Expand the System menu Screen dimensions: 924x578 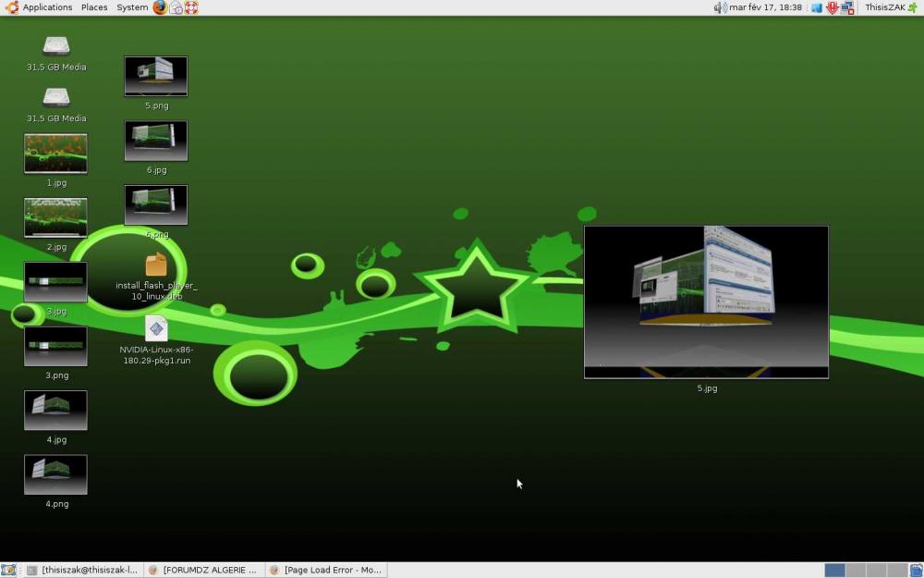point(132,7)
